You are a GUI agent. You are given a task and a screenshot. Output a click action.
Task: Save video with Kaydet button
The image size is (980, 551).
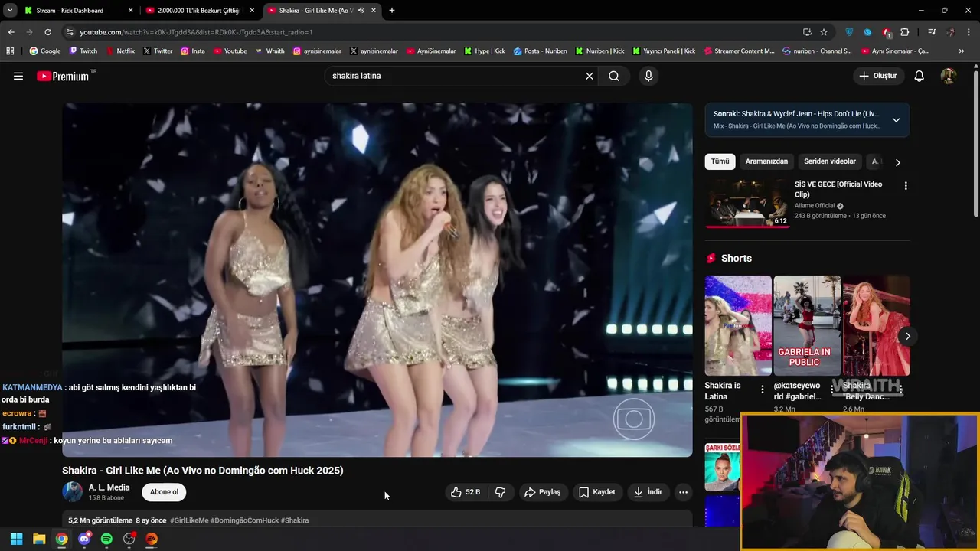[597, 492]
